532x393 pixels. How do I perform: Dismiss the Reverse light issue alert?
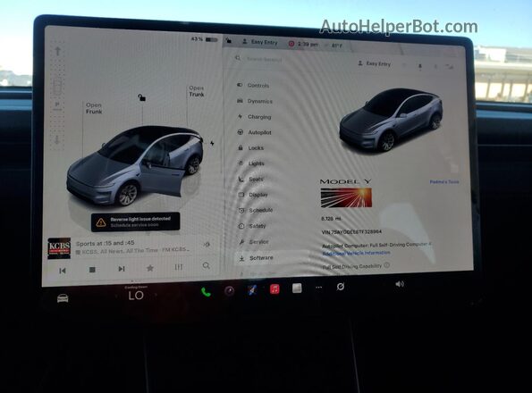pyautogui.click(x=135, y=222)
